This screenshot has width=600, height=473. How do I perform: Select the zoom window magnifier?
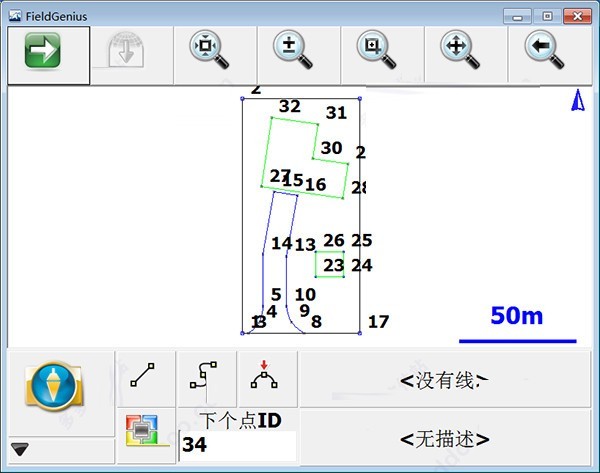376,50
